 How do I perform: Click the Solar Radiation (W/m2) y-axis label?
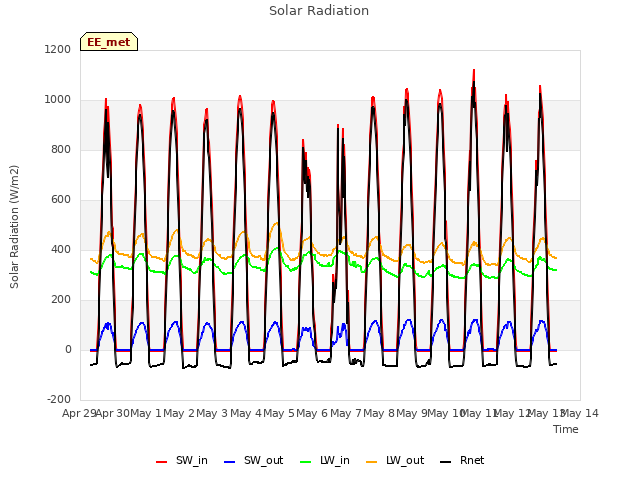point(14,227)
